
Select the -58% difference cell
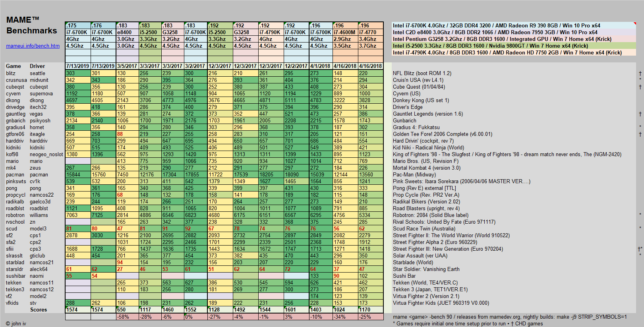pos(127,317)
